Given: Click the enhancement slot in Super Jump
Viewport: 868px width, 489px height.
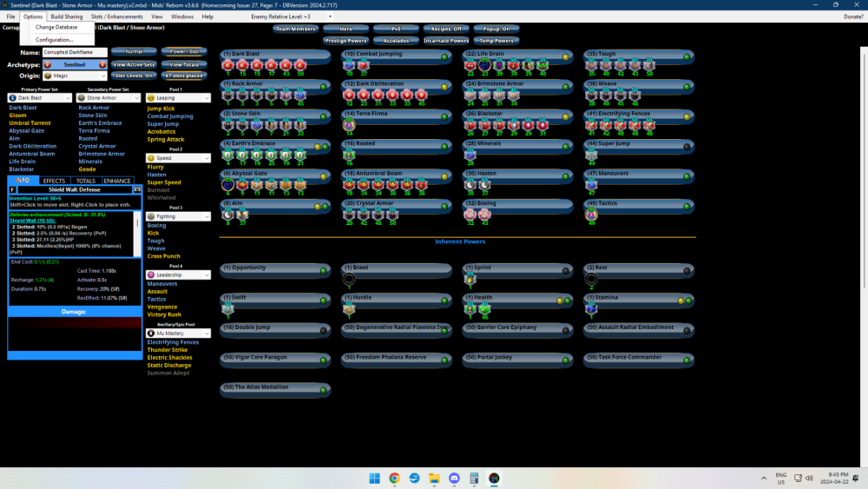Looking at the screenshot, I should click(591, 155).
